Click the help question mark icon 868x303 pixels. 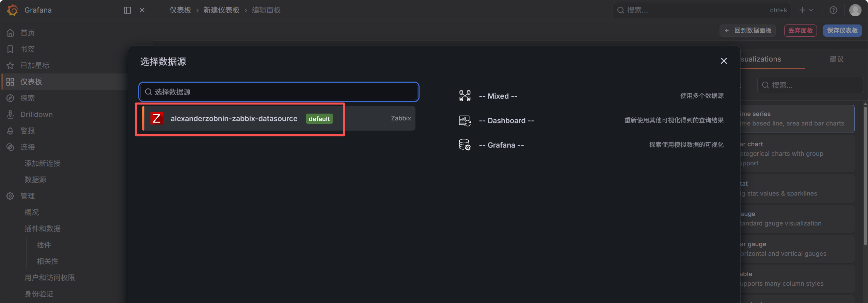coord(833,10)
